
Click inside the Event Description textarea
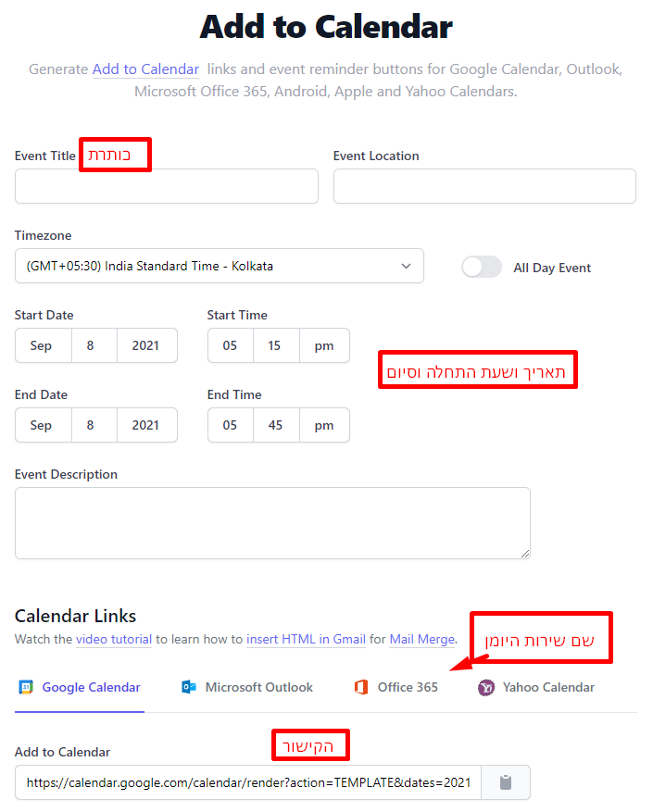click(272, 523)
